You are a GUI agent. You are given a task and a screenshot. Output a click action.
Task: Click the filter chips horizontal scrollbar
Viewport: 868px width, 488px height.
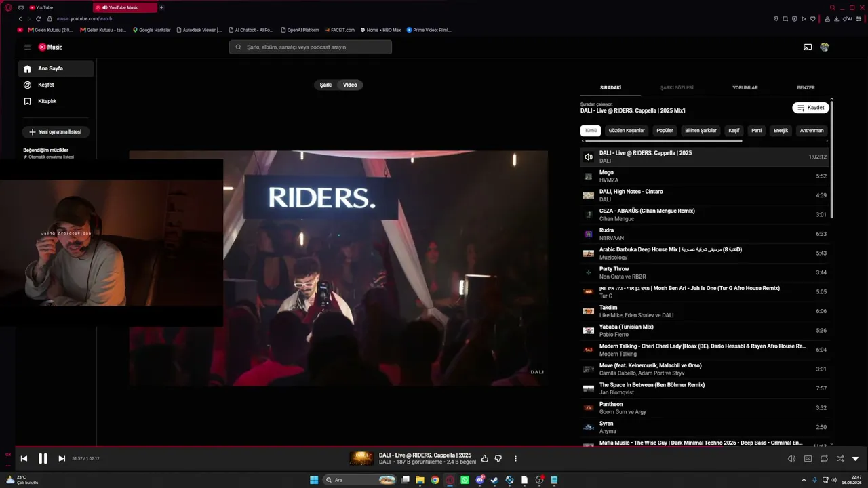(663, 141)
